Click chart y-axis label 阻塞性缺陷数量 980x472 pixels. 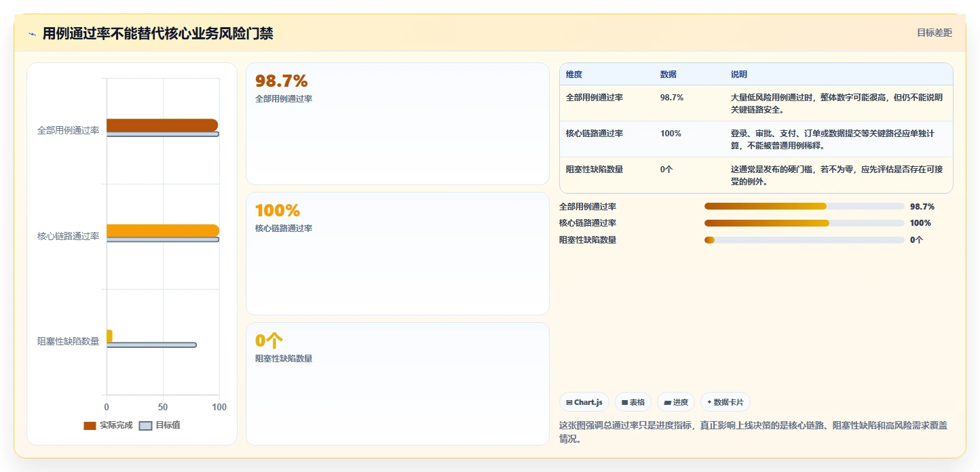pyautogui.click(x=69, y=341)
